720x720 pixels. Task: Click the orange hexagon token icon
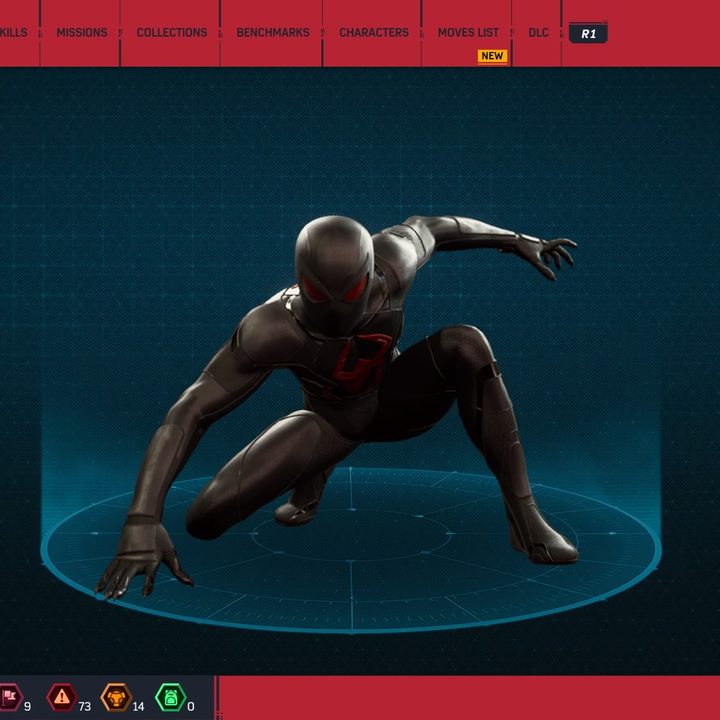coord(117,698)
